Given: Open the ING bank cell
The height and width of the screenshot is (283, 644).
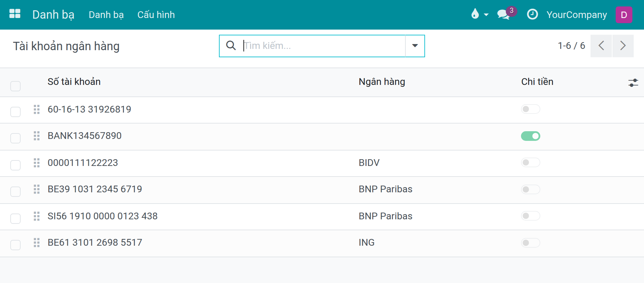Looking at the screenshot, I should coord(366,242).
